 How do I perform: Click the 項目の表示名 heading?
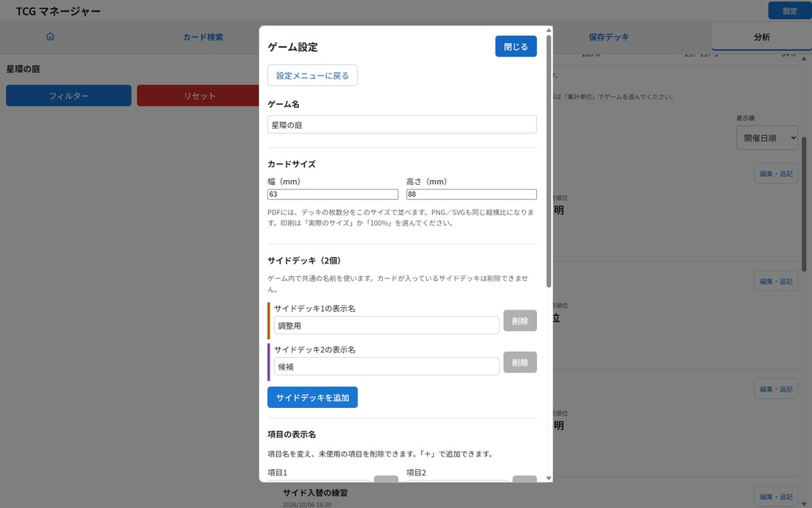coord(292,434)
